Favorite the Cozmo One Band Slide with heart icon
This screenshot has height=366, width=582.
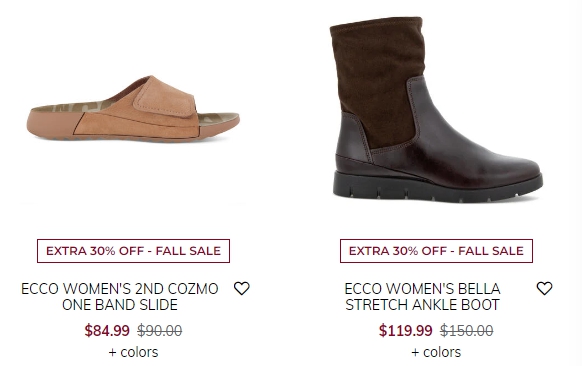[x=242, y=288]
